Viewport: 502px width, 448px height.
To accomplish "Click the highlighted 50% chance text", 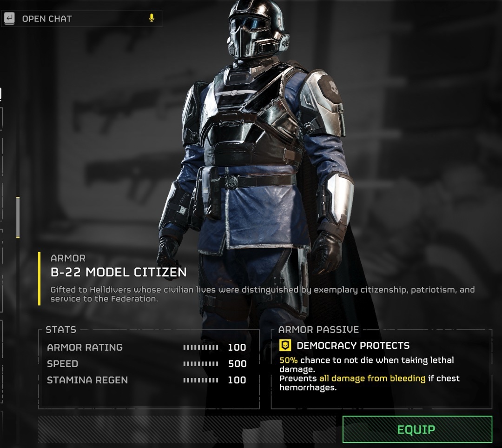I will click(289, 360).
